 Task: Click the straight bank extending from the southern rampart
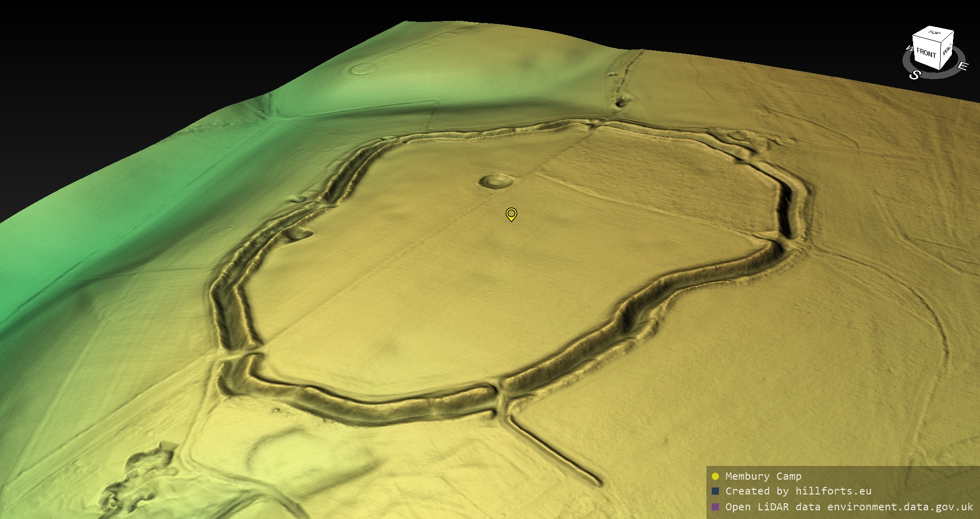556,449
